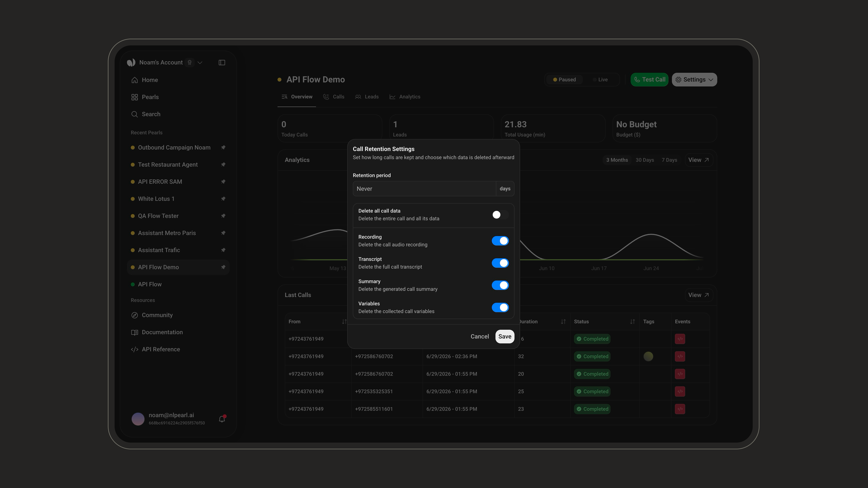Unpin QA Flow Tester pearl
This screenshot has height=488, width=868.
coord(223,216)
